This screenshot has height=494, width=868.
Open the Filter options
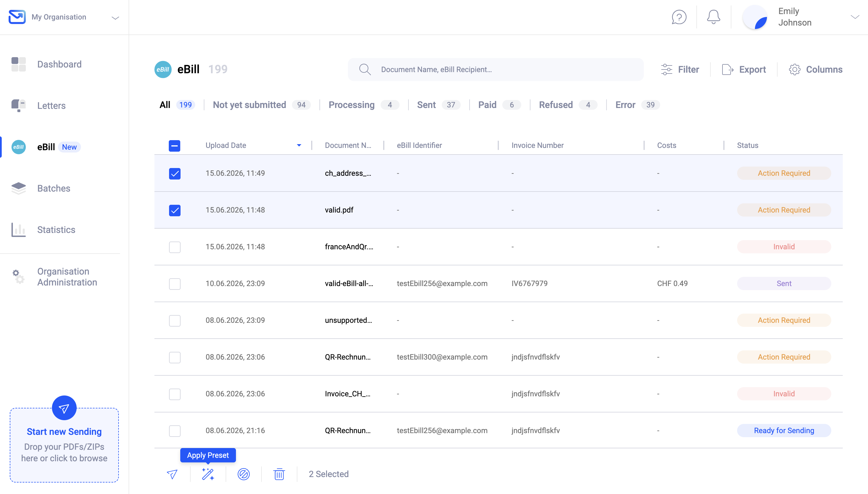(x=680, y=70)
